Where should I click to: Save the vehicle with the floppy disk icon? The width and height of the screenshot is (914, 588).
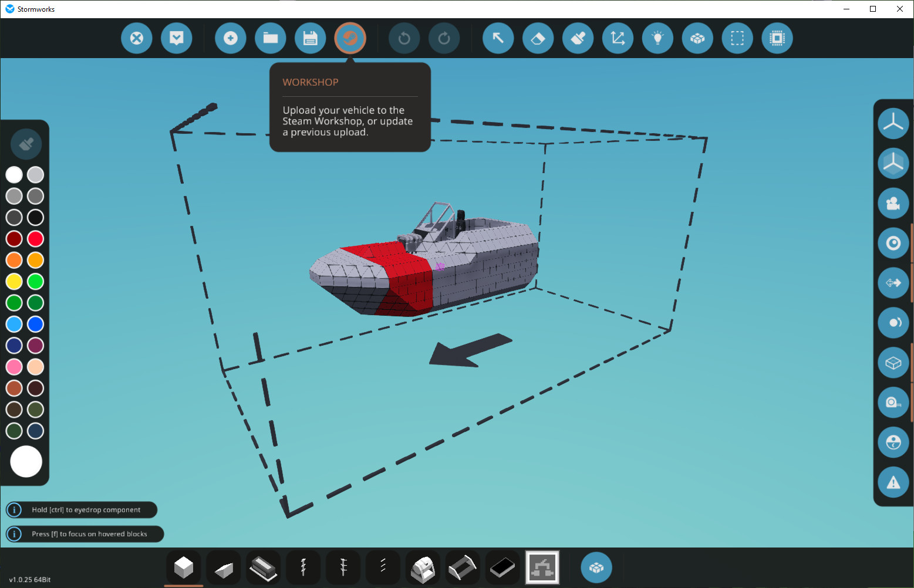tap(311, 38)
